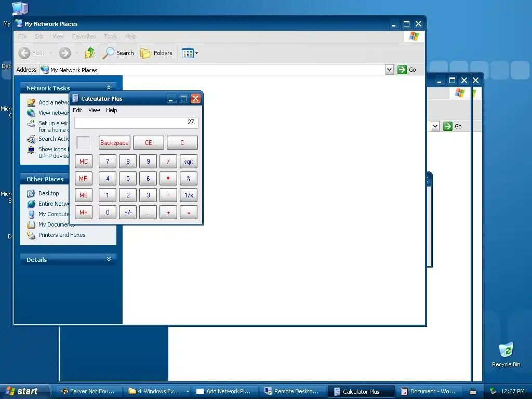This screenshot has height=399, width=532.
Task: Collapse the Network Tasks panel
Action: click(109, 87)
